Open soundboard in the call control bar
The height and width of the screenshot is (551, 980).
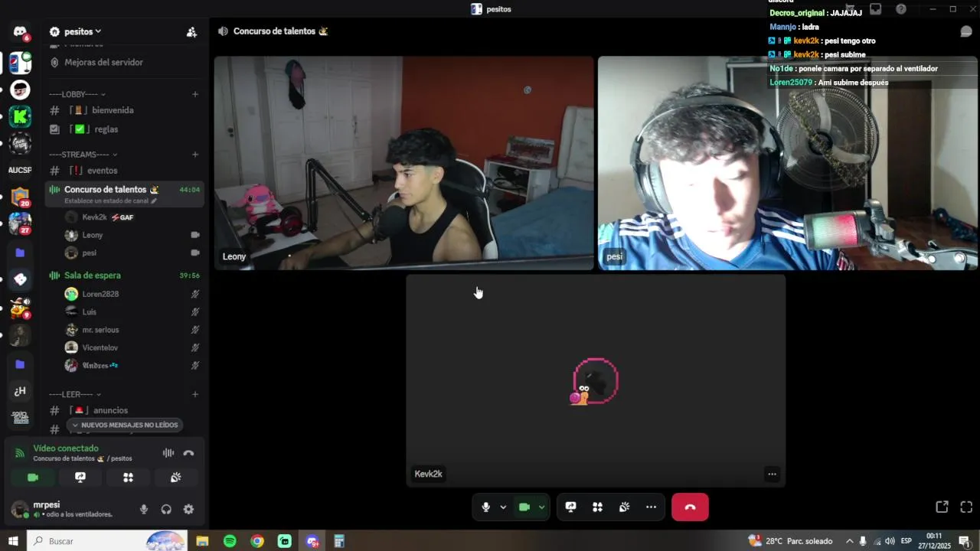pyautogui.click(x=624, y=507)
